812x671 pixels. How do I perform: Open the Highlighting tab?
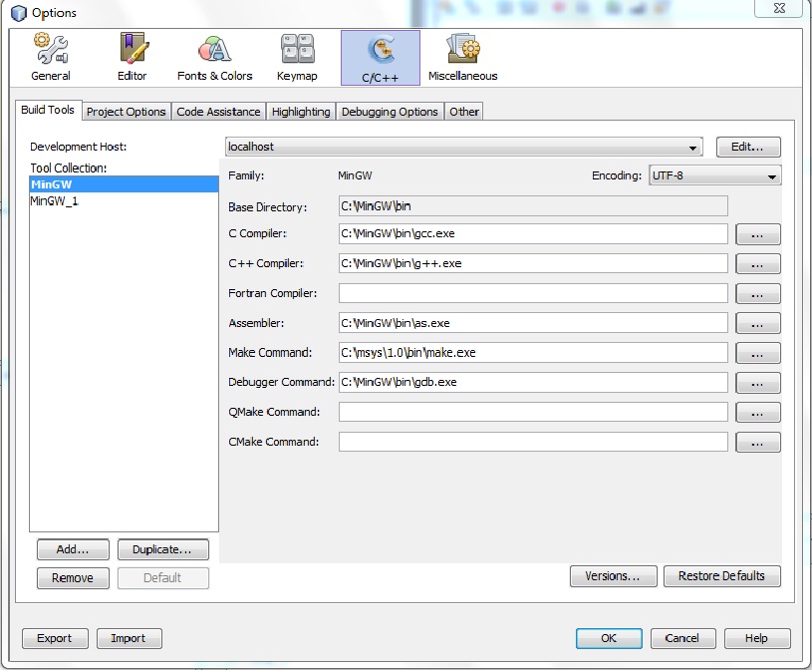pos(300,112)
